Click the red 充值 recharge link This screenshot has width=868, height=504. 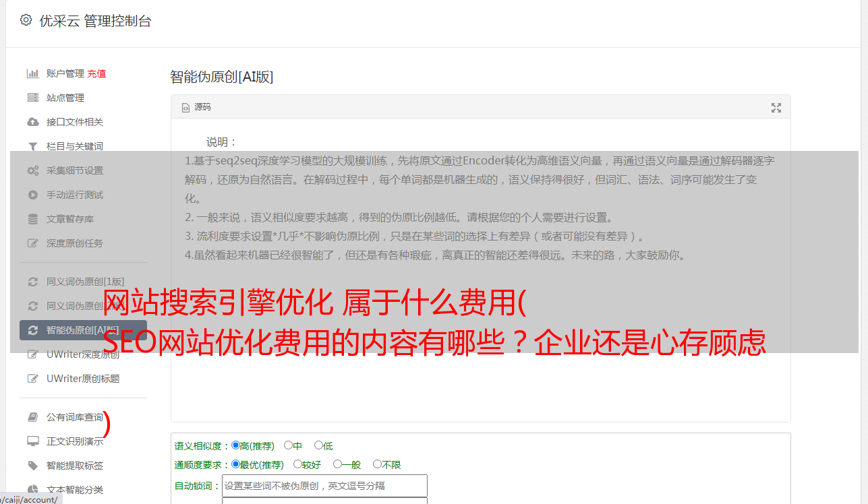click(96, 73)
